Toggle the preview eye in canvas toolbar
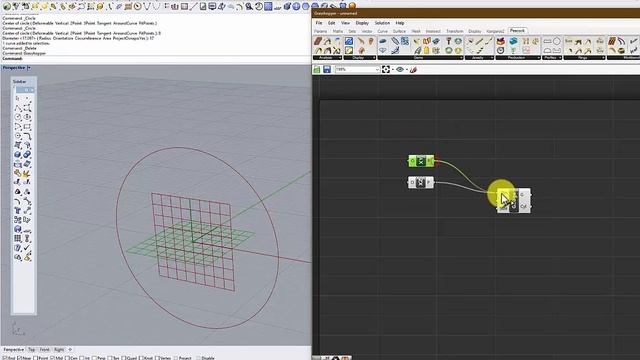 tap(400, 69)
